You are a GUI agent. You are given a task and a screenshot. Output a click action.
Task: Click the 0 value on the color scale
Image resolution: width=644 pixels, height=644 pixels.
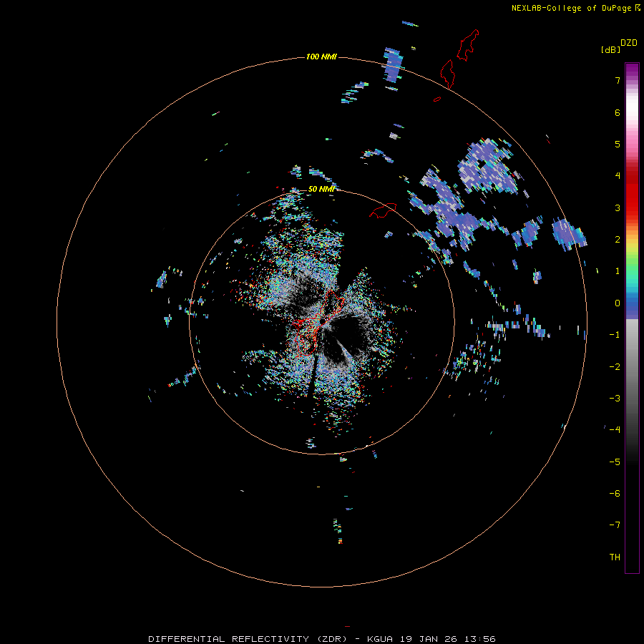[618, 303]
